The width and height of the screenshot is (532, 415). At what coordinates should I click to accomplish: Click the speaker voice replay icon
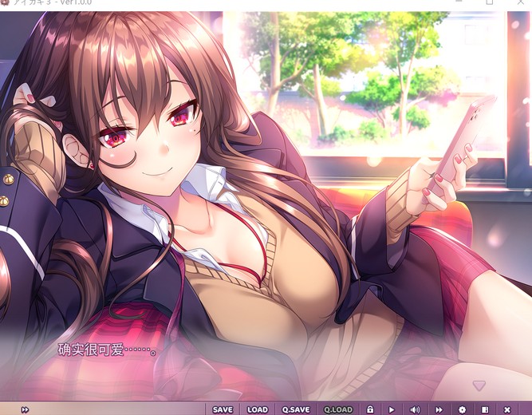click(415, 409)
